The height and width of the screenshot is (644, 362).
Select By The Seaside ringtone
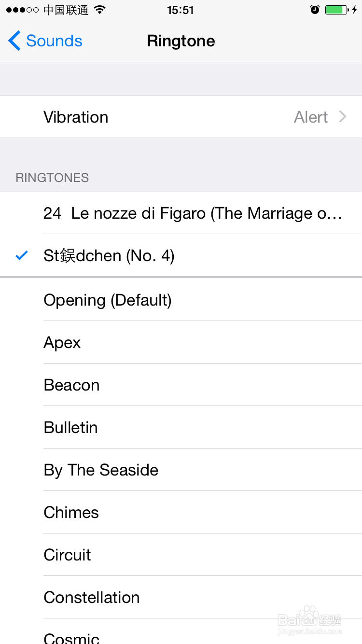[101, 470]
